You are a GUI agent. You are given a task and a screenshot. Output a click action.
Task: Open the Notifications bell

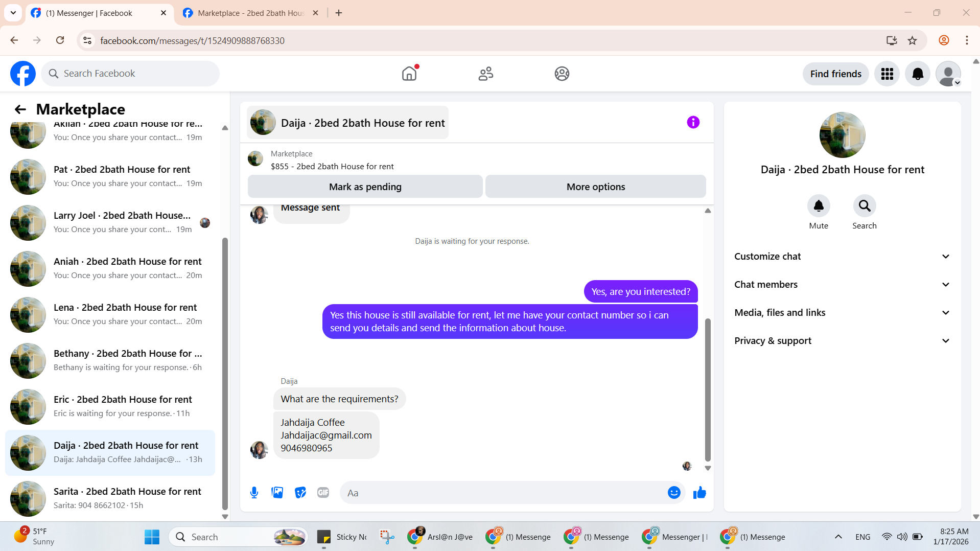tap(918, 74)
